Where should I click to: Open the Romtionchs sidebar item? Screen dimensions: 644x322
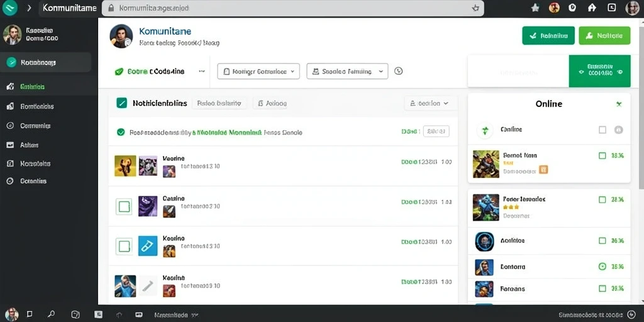tap(49, 106)
